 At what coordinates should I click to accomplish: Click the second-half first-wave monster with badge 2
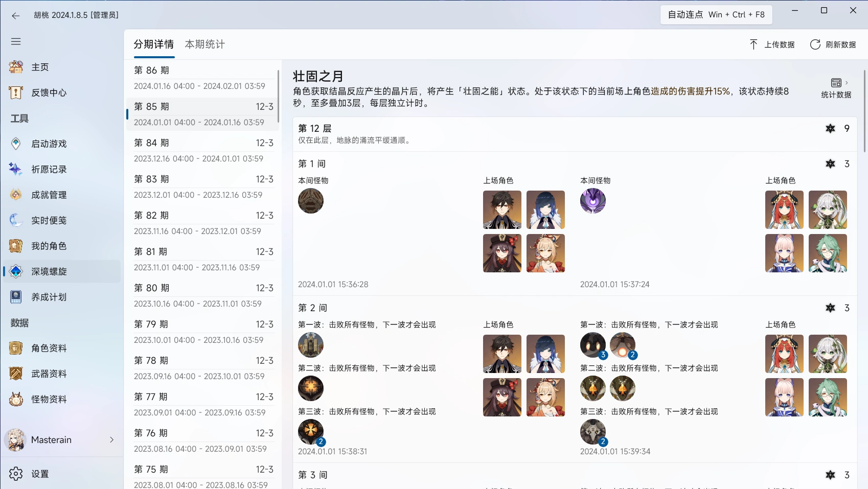pyautogui.click(x=623, y=345)
